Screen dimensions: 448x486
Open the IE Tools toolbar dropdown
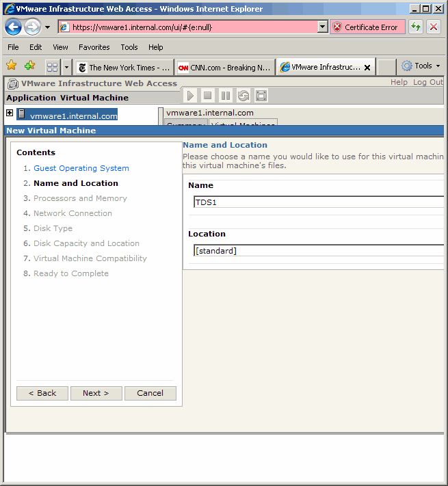point(423,66)
